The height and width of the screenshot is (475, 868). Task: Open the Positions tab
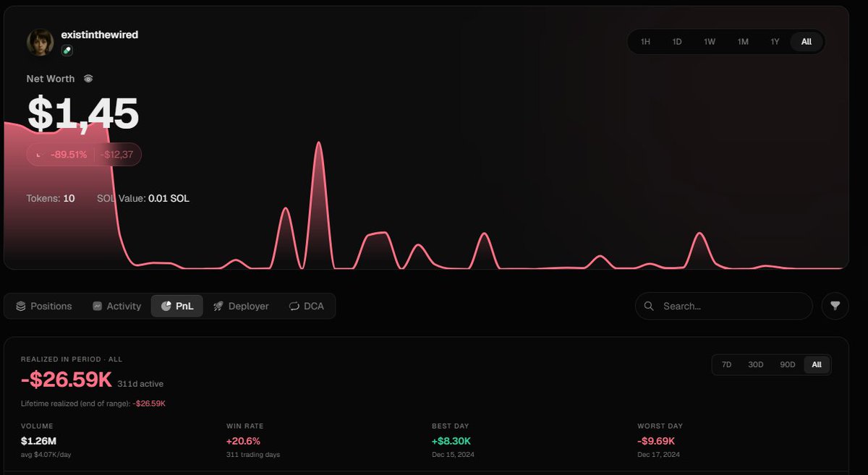[44, 307]
